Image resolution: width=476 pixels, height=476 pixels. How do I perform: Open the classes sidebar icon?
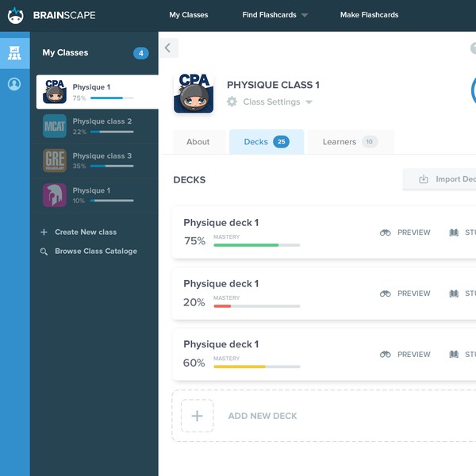(14, 53)
